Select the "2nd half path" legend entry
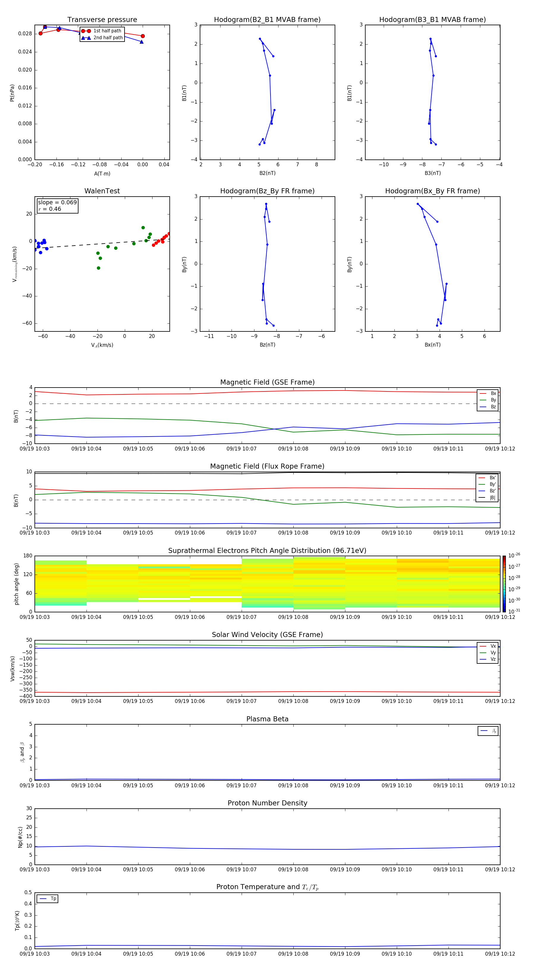This screenshot has height=980, width=535. click(x=102, y=38)
